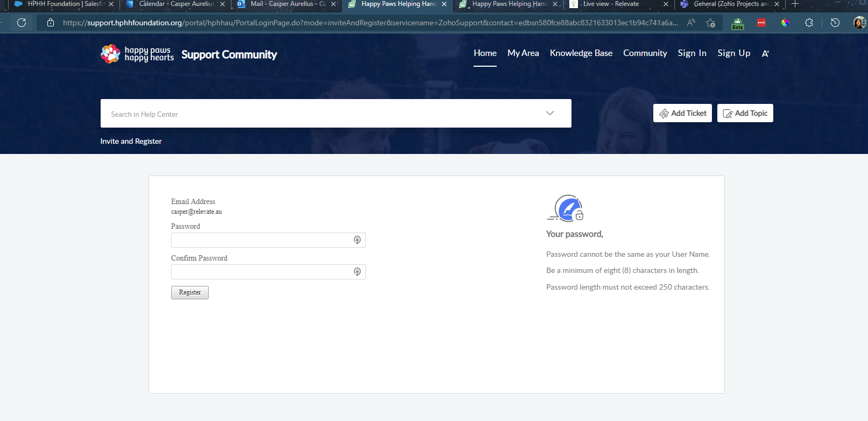Go to Community in the navigation bar
Screen dimensions: 868x421
click(x=645, y=53)
